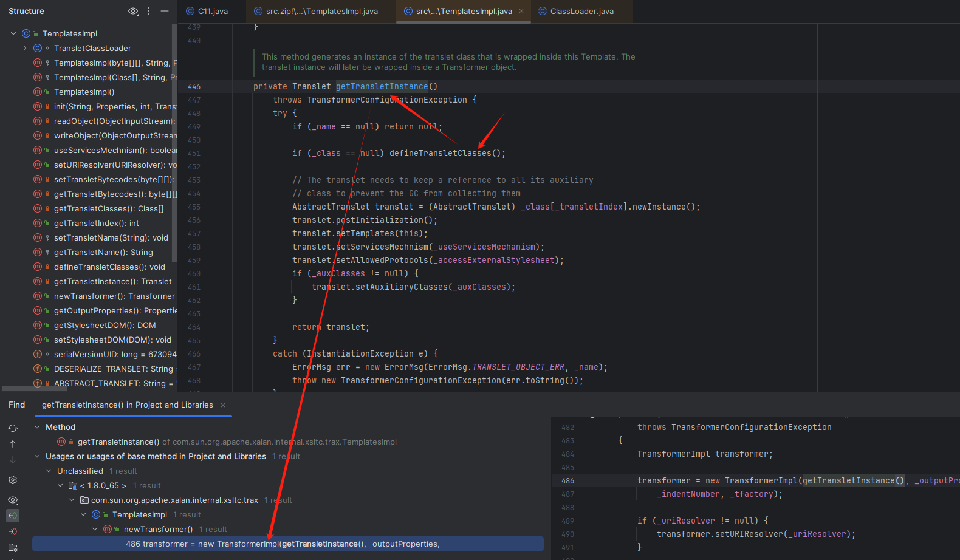
Task: Expand the TransletClassLoader node
Action: 24,48
